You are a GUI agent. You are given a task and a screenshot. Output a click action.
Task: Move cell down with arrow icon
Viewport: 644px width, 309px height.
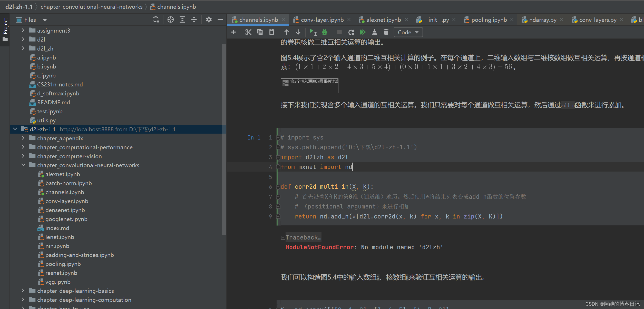(298, 32)
